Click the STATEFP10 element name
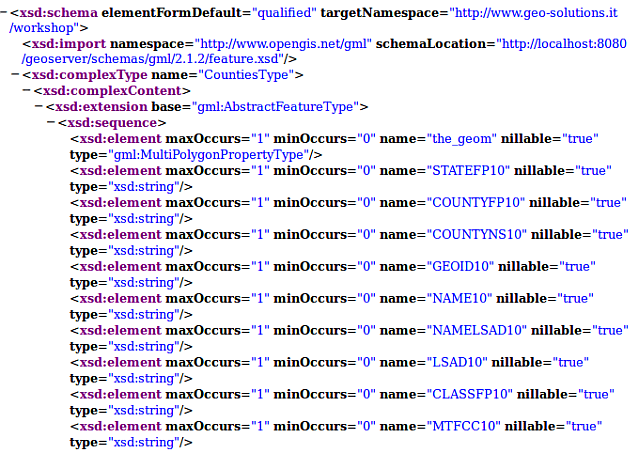The width and height of the screenshot is (640, 453). 468,171
